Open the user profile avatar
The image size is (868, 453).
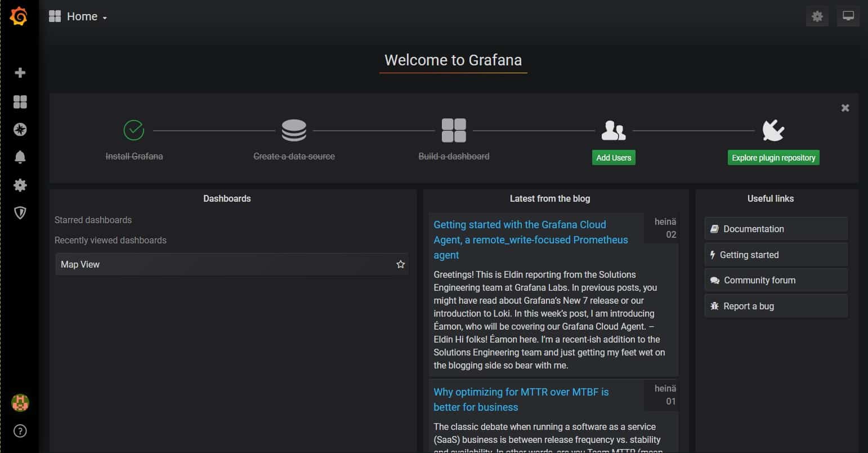click(x=20, y=403)
